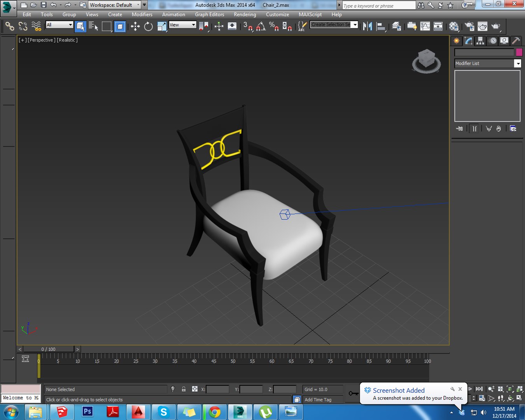Click the Mirror tool icon
This screenshot has width=525, height=420.
(x=367, y=26)
